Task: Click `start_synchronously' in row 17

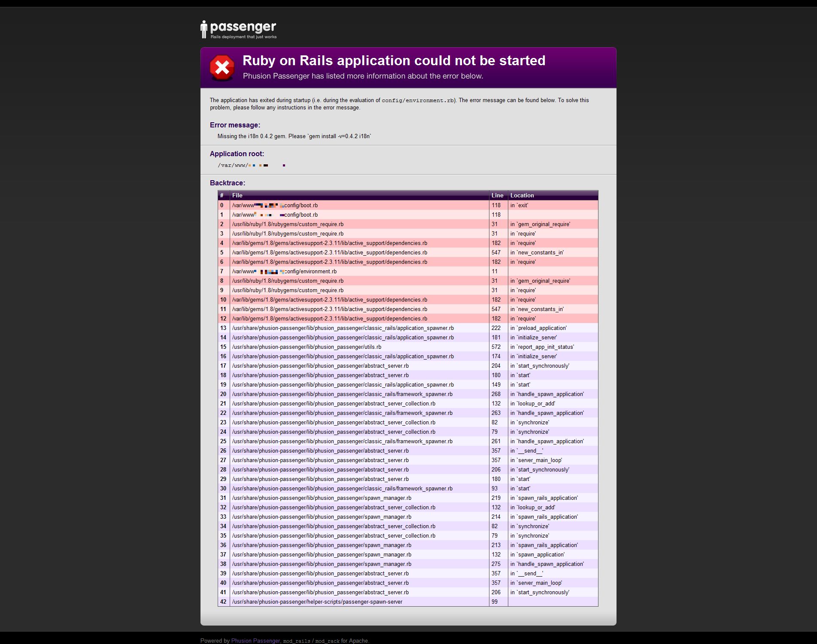Action: click(540, 366)
